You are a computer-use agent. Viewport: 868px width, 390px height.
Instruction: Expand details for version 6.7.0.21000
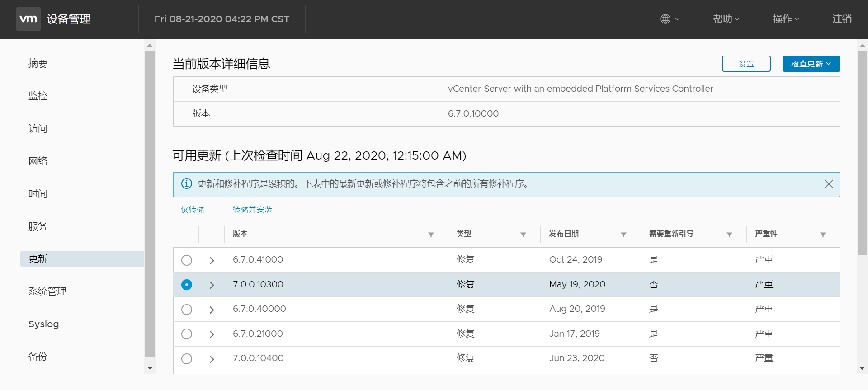click(212, 334)
